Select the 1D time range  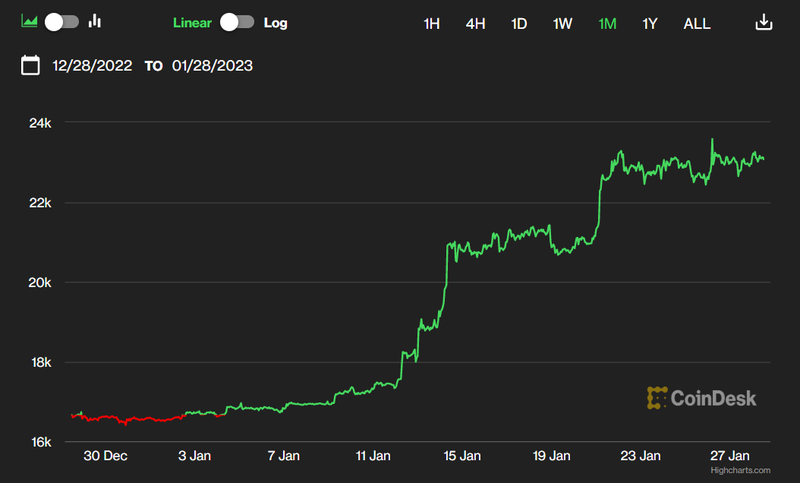[519, 23]
